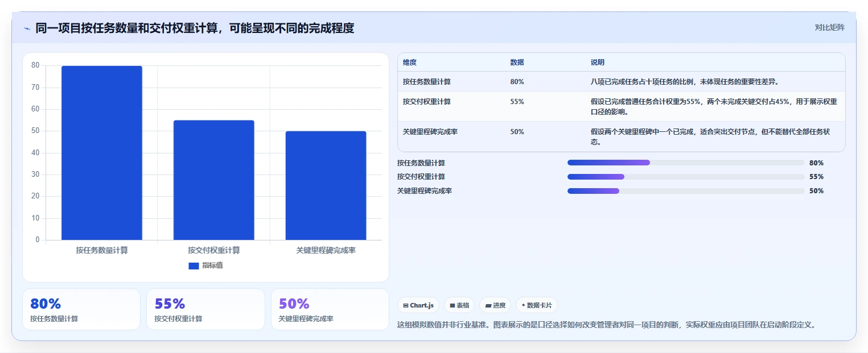The height and width of the screenshot is (353, 868).
Task: Click the progress list label 按任务数量计算
Action: 421,163
